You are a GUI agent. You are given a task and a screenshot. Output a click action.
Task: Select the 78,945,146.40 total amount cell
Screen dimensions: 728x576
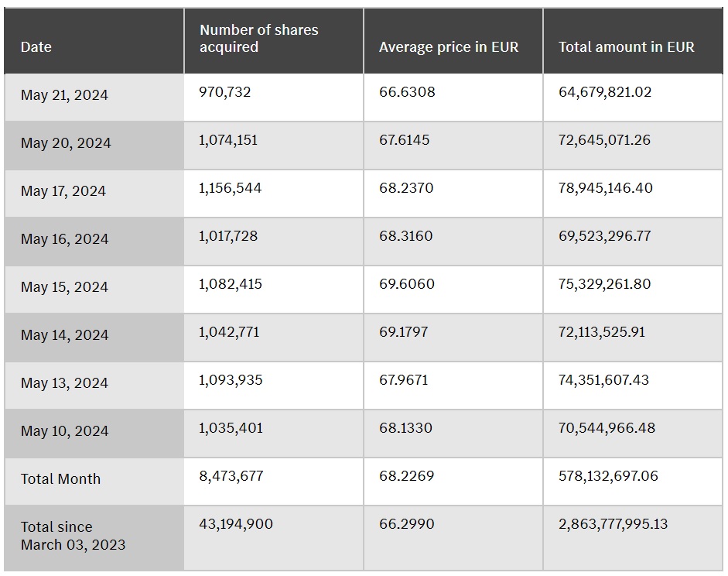[606, 188]
